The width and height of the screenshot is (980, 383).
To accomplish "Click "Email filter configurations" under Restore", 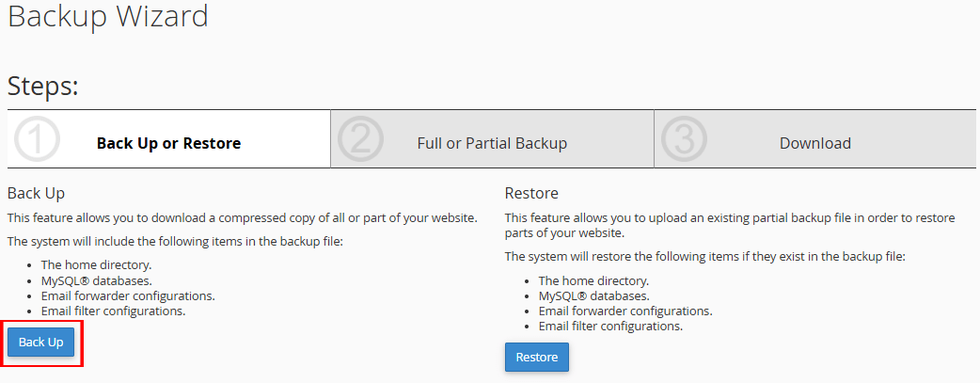I will pos(610,326).
